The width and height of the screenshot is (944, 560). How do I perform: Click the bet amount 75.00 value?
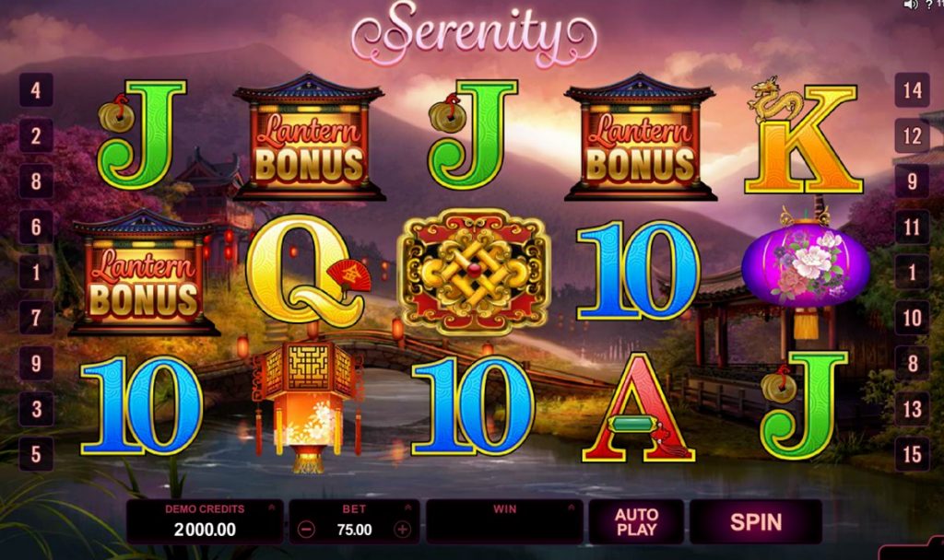click(x=354, y=530)
